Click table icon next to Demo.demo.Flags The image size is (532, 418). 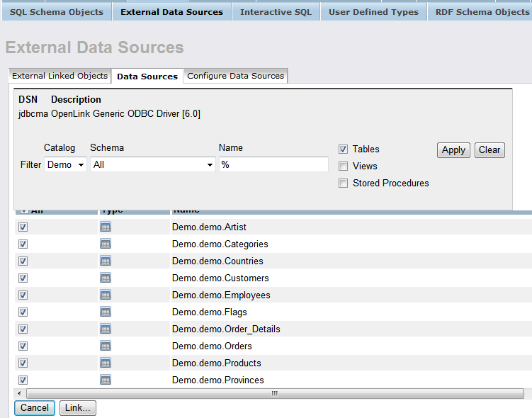106,312
